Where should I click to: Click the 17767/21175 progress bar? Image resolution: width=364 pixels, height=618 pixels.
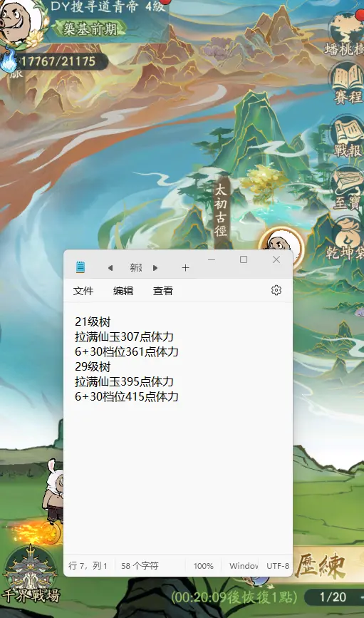point(59,61)
